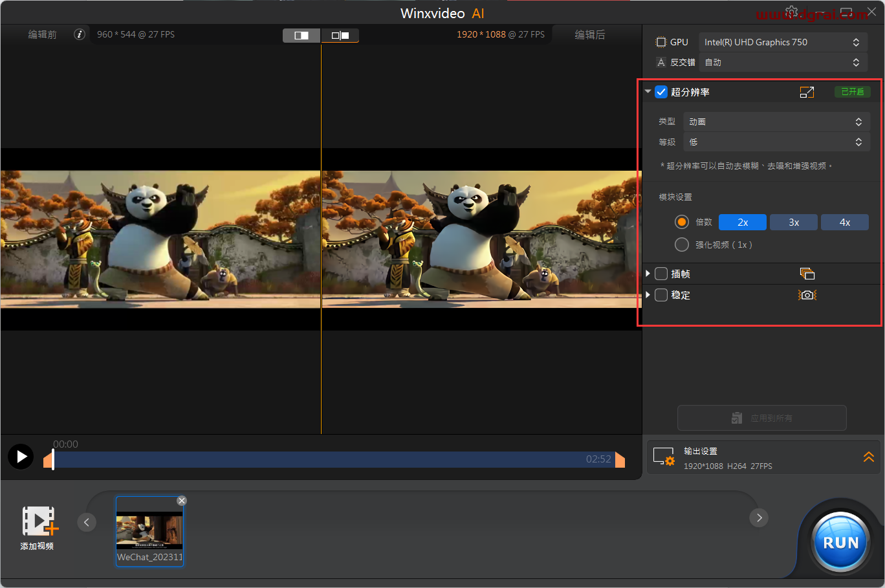This screenshot has width=885, height=588.
Task: Enable the 插帧 checkbox
Action: coord(661,274)
